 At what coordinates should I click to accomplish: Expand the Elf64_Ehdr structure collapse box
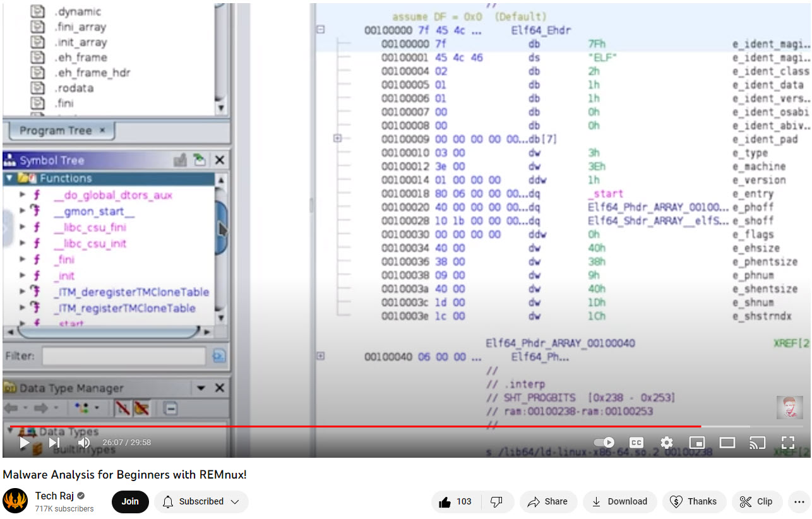tap(321, 30)
